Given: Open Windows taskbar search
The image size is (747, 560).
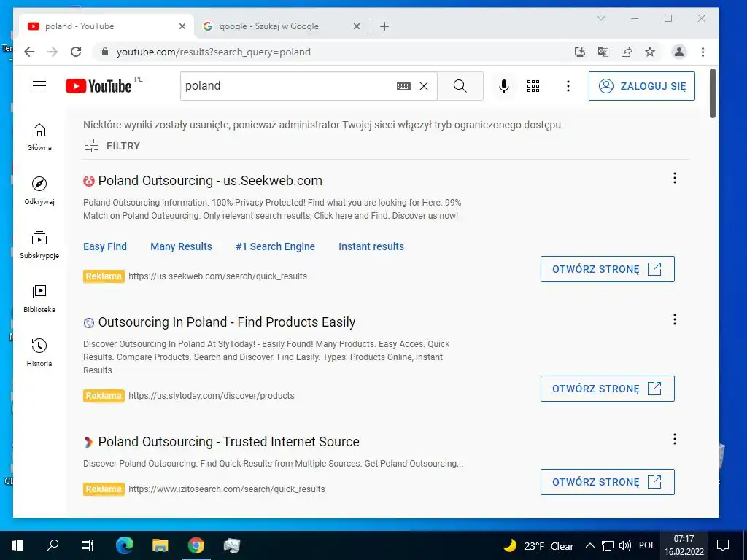Looking at the screenshot, I should 53,545.
